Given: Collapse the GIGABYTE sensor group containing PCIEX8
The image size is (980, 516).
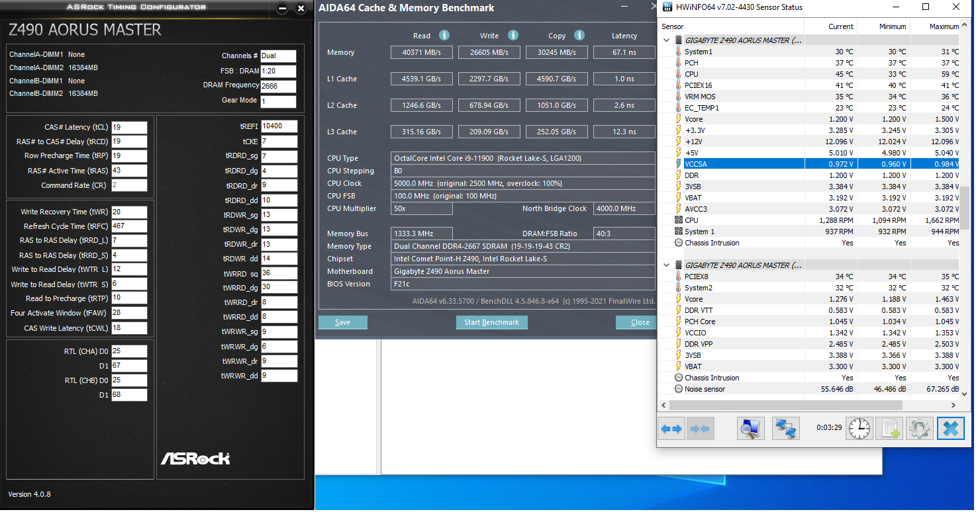Looking at the screenshot, I should 666,265.
